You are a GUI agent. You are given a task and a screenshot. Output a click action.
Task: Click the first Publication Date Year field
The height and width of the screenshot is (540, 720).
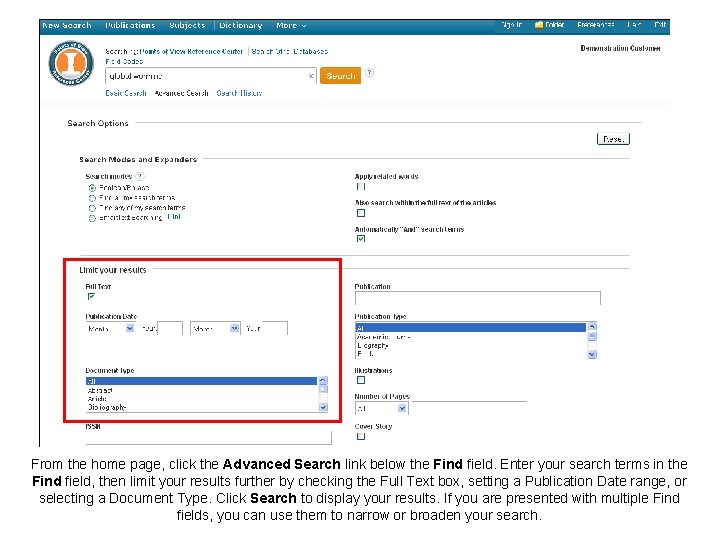170,328
